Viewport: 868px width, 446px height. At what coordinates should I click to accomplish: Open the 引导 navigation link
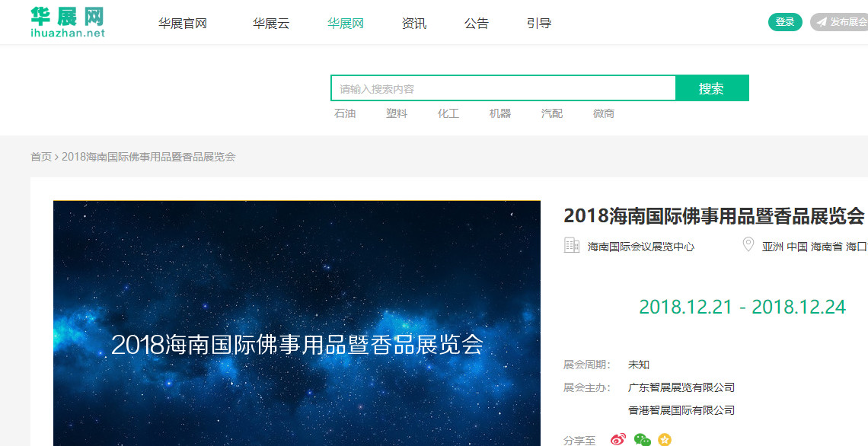point(539,24)
